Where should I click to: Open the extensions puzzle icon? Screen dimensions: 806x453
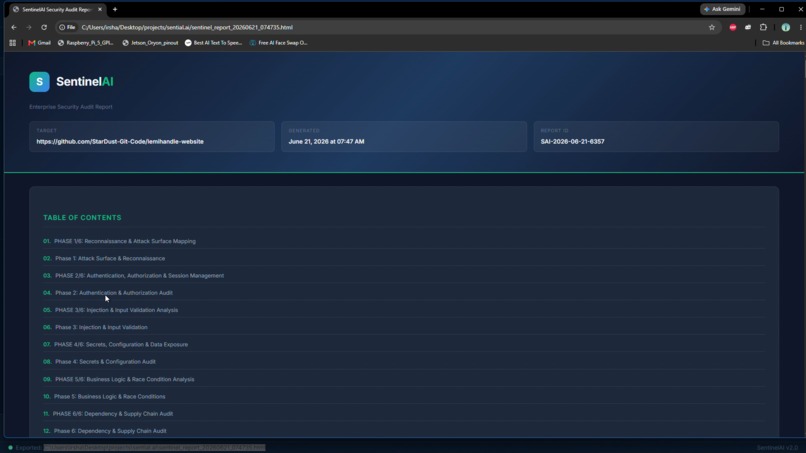click(763, 27)
